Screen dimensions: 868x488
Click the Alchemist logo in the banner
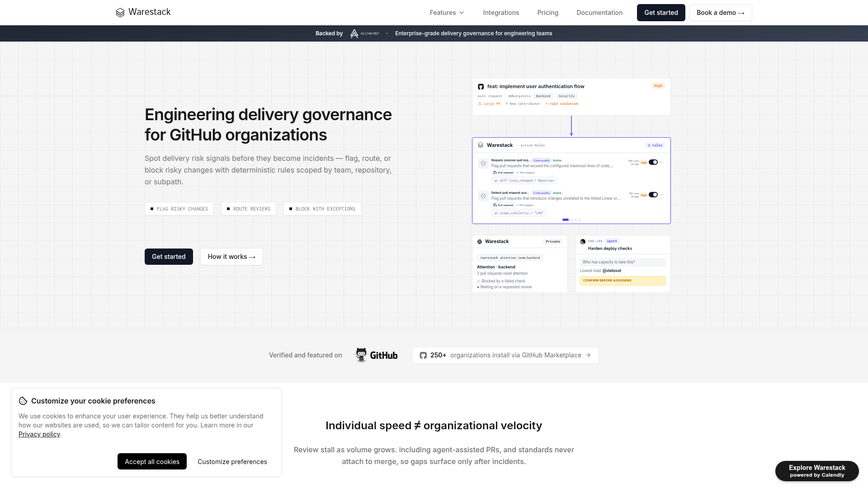pos(364,33)
